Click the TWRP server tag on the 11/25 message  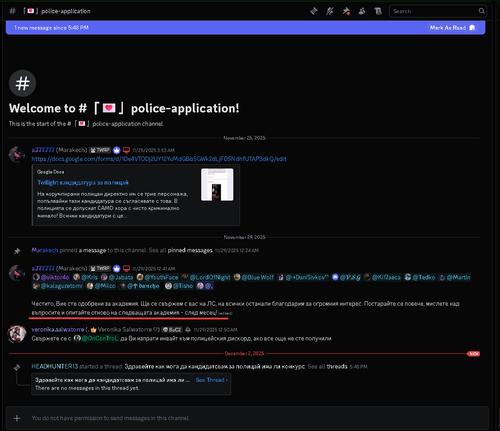100,150
